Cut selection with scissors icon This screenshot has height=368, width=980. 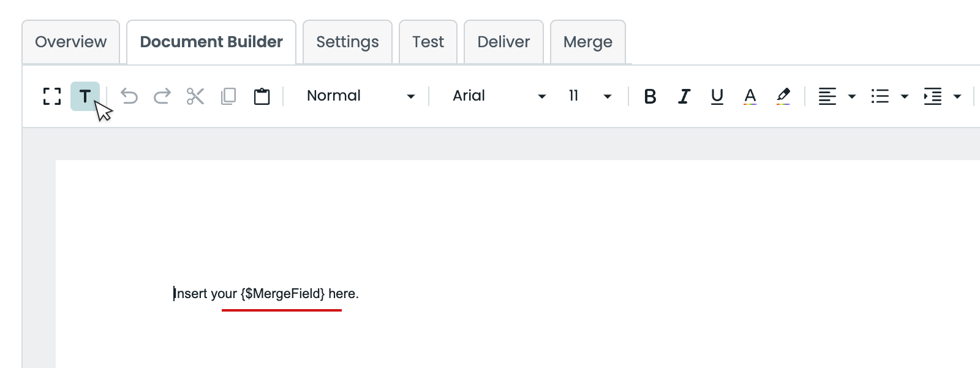tap(195, 96)
